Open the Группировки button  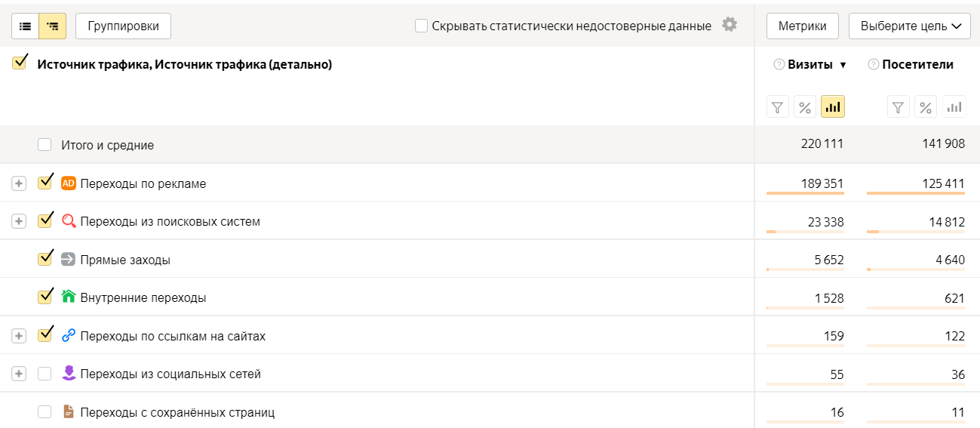click(x=123, y=26)
